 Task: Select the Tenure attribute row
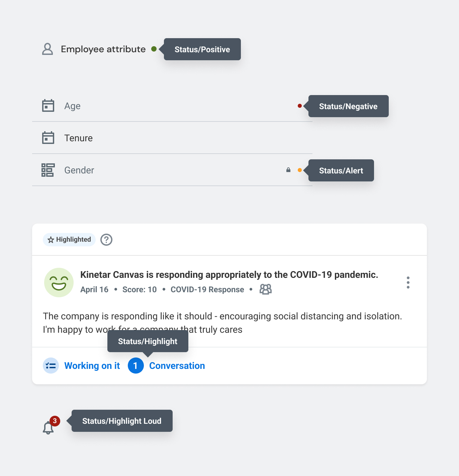pyautogui.click(x=167, y=138)
